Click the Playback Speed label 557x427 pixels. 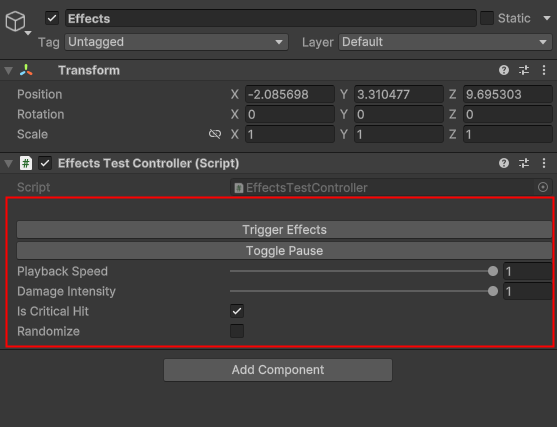62,271
